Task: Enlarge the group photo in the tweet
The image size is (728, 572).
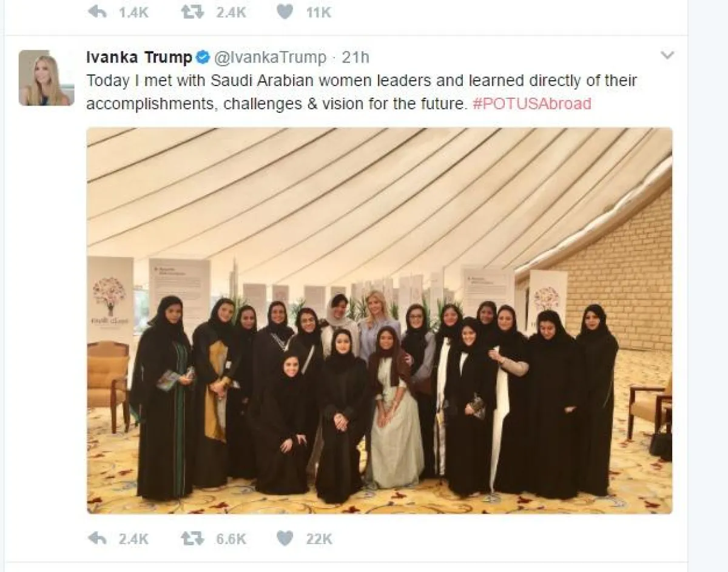Action: 379,320
